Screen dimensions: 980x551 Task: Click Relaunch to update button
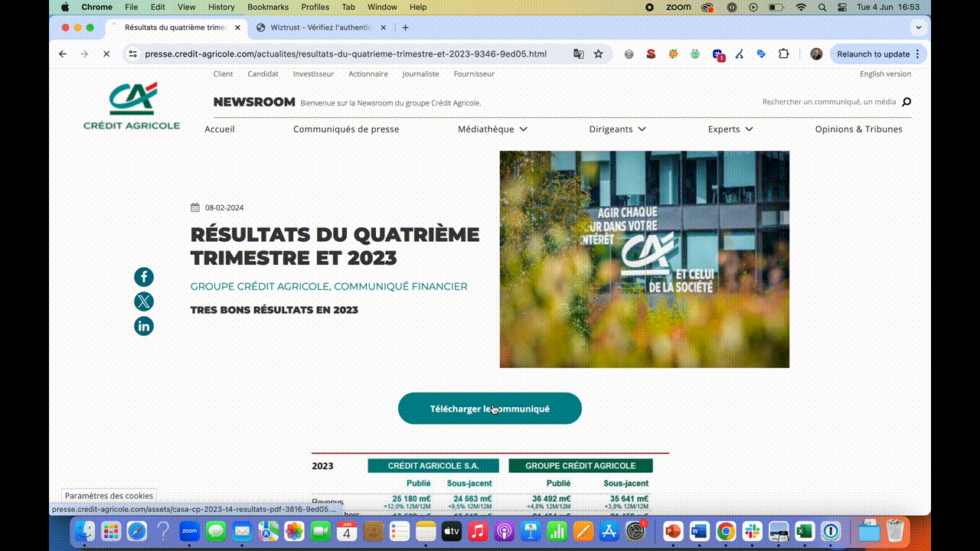(x=878, y=54)
